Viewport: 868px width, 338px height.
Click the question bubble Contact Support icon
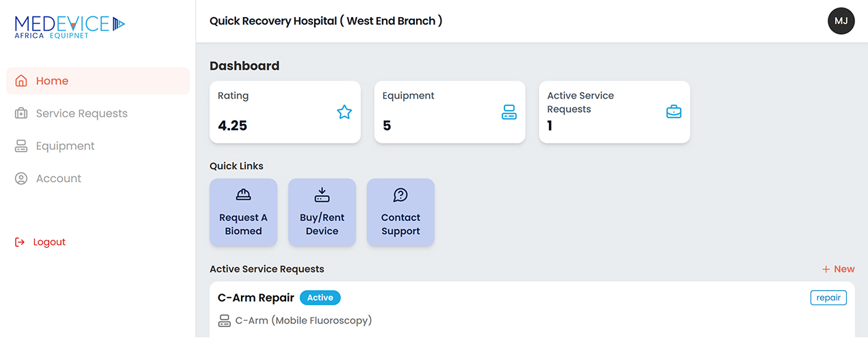pos(400,195)
